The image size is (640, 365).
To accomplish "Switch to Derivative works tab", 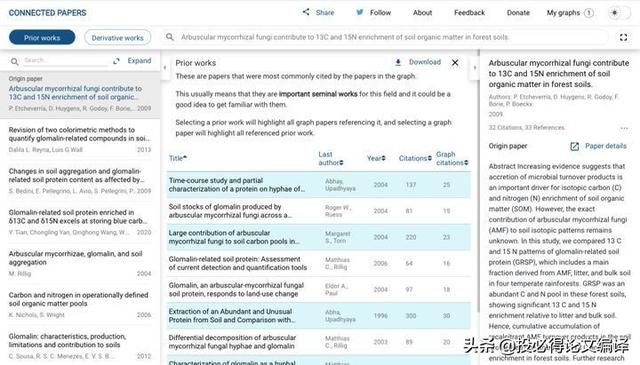I will [118, 38].
